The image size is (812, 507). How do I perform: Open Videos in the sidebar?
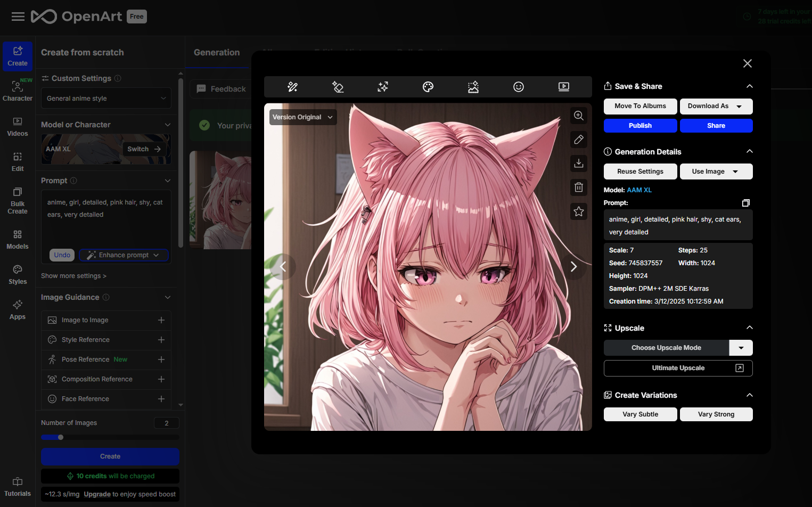[x=18, y=127]
